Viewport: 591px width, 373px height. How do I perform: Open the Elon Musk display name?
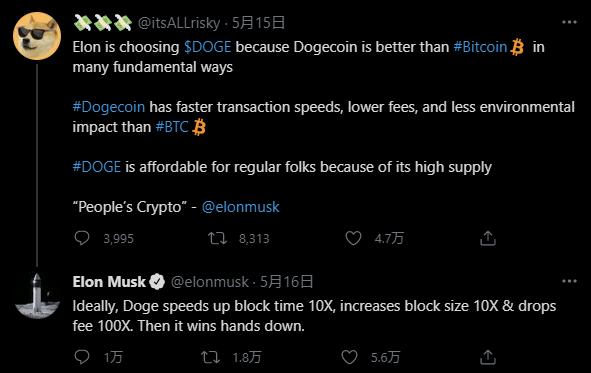pyautogui.click(x=109, y=282)
